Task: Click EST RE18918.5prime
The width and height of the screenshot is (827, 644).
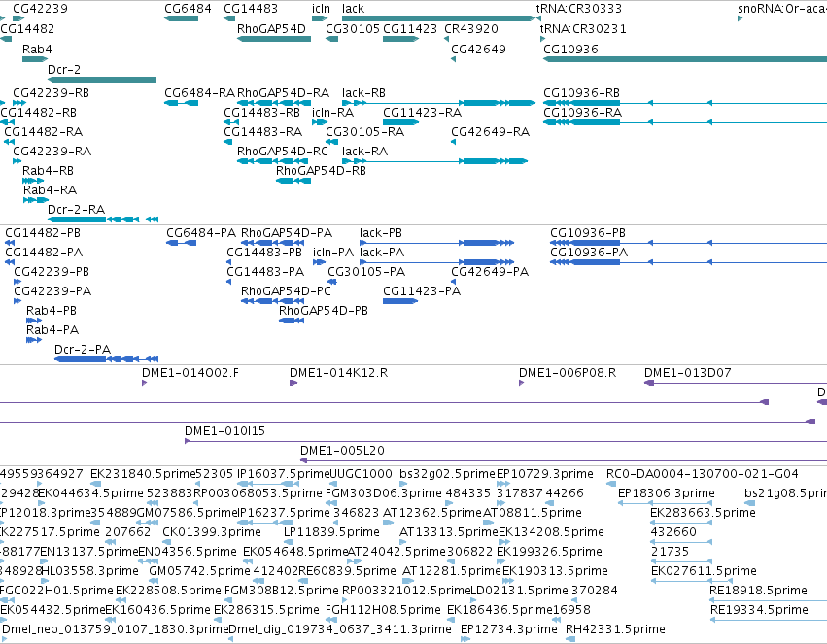Action: [758, 591]
